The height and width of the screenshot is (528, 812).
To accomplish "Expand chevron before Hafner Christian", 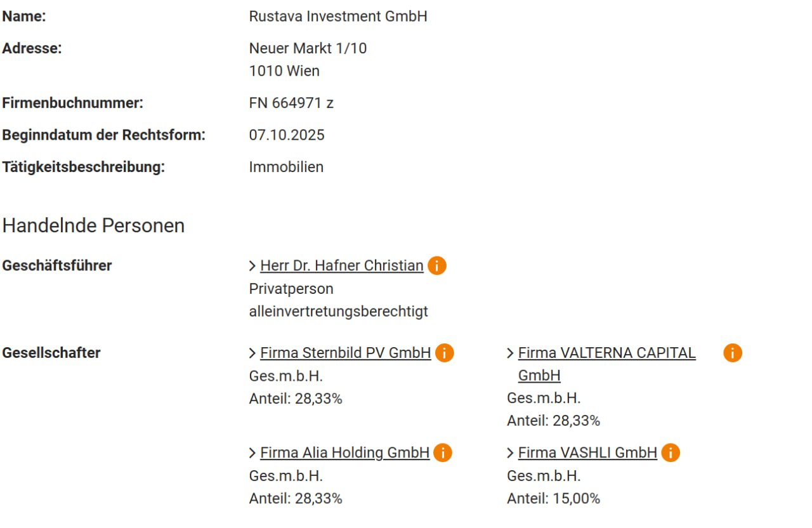I will point(253,266).
